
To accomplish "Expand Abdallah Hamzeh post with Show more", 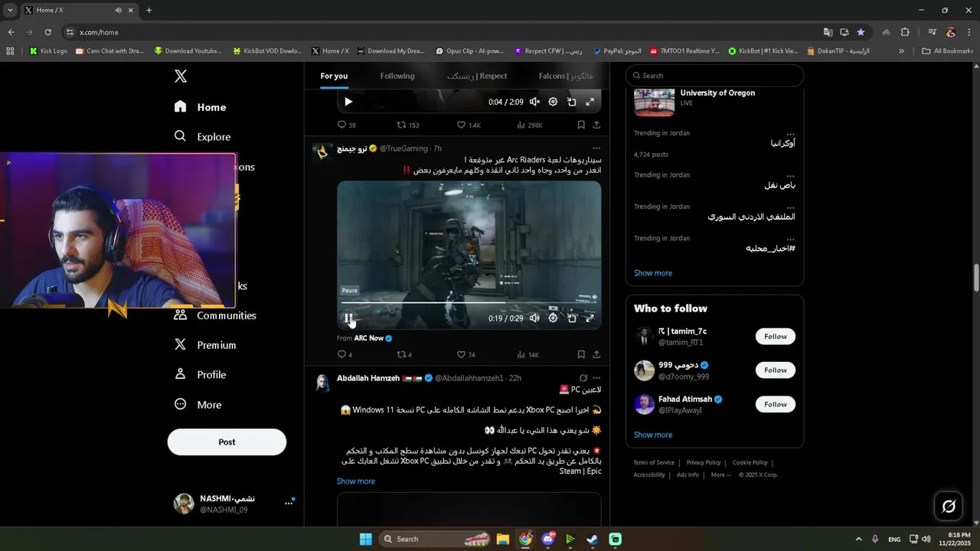I will point(356,481).
